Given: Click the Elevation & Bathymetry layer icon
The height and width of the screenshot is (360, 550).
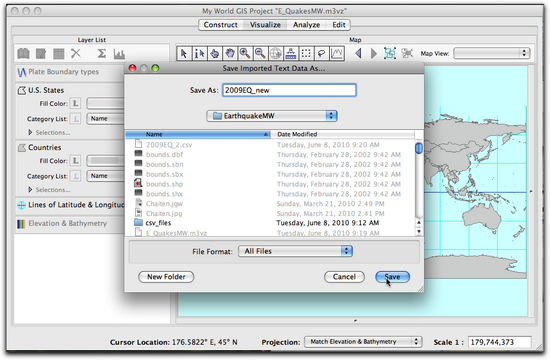Looking at the screenshot, I should click(x=21, y=224).
